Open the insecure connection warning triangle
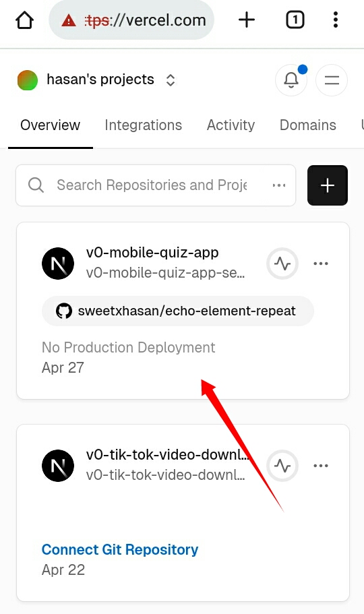Viewport: 364px width, 614px height. 69,20
